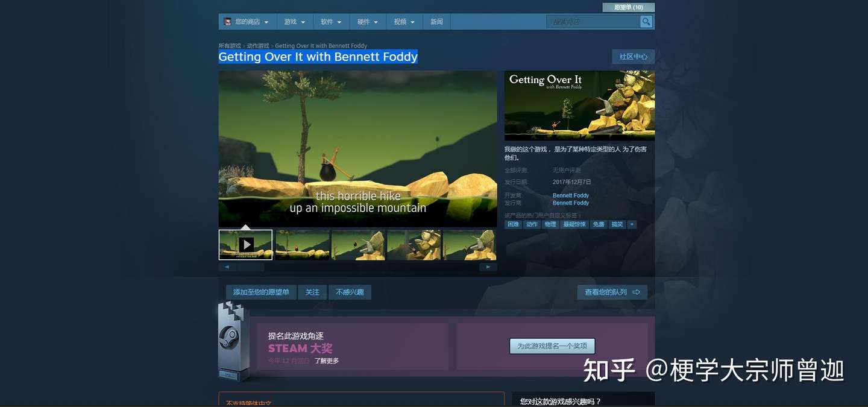Expand the 视频 menu

pos(404,22)
